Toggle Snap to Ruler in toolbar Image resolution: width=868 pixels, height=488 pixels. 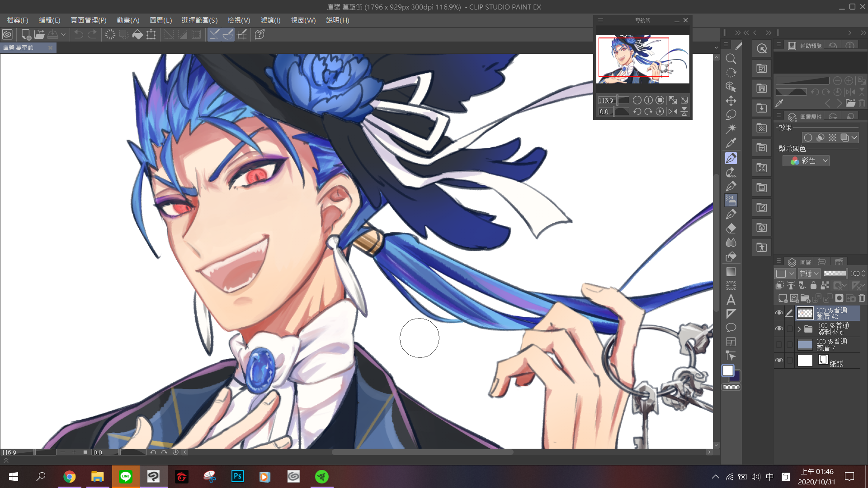pyautogui.click(x=214, y=34)
